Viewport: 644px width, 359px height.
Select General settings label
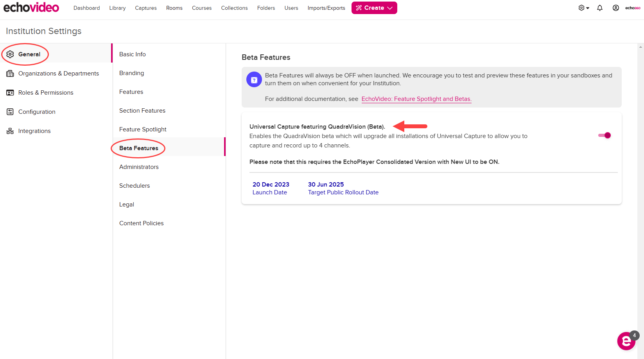pyautogui.click(x=29, y=54)
